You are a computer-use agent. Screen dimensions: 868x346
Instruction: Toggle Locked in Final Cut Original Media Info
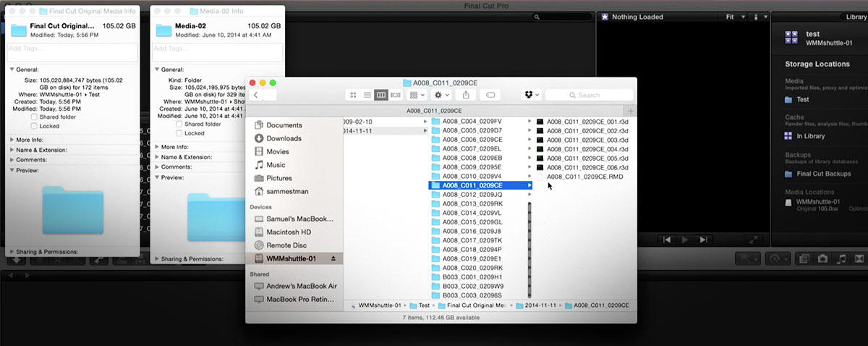[x=34, y=126]
